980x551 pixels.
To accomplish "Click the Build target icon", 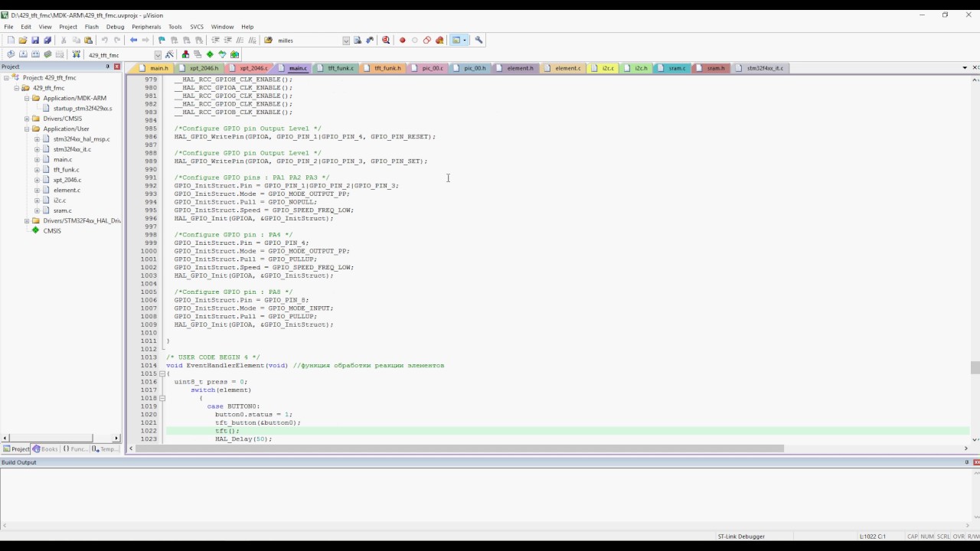I will pos(23,54).
